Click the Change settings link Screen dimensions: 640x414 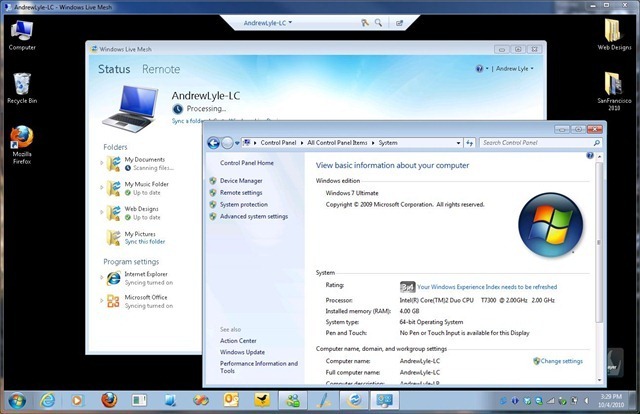tap(560, 361)
